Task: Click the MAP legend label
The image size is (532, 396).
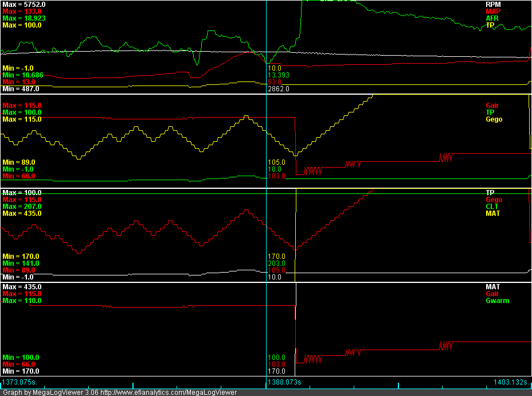Action: tap(493, 11)
